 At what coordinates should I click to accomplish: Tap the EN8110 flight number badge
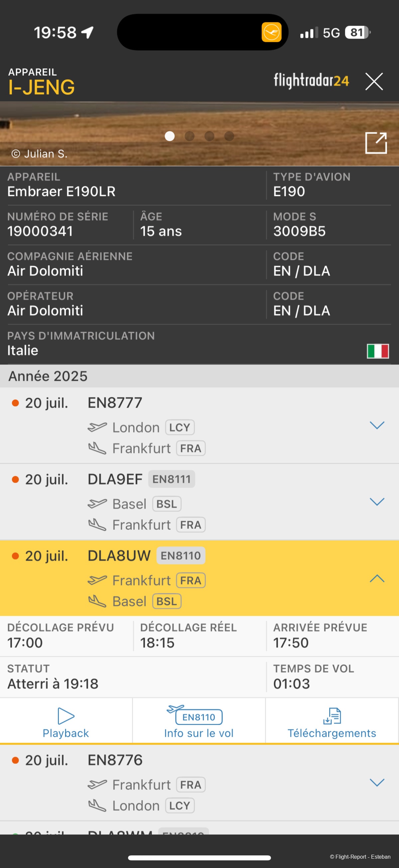[181, 555]
